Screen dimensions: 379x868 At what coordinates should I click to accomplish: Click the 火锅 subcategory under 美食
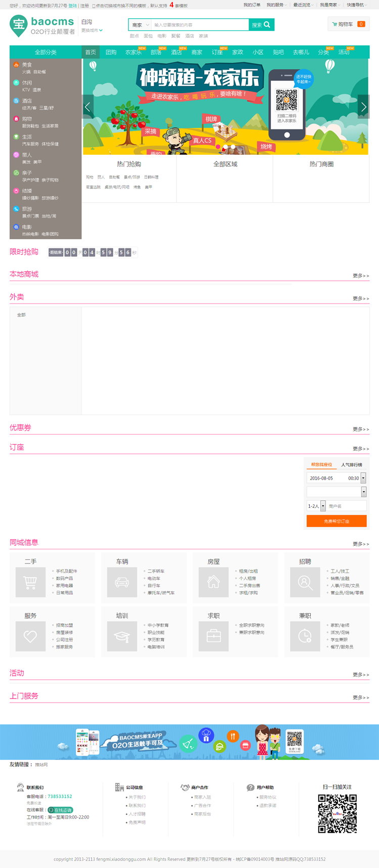click(x=26, y=72)
